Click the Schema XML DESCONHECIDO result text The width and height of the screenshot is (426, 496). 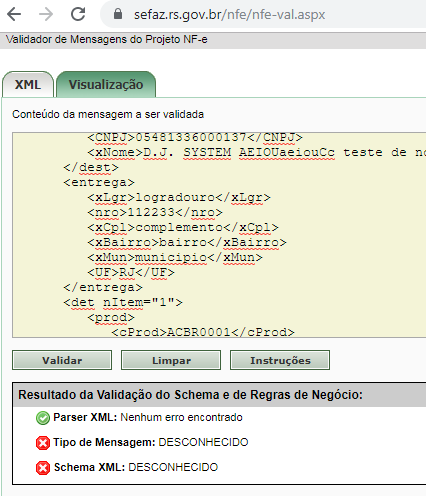pos(136,467)
